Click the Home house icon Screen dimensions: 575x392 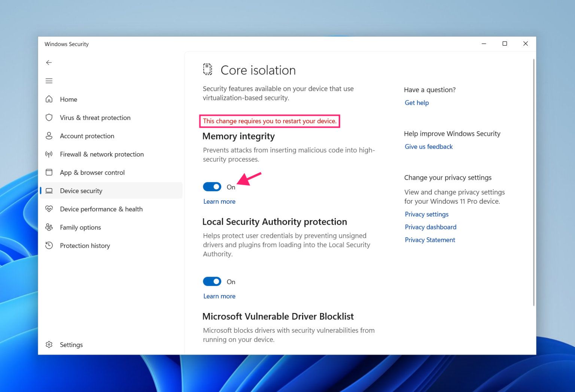click(x=49, y=99)
